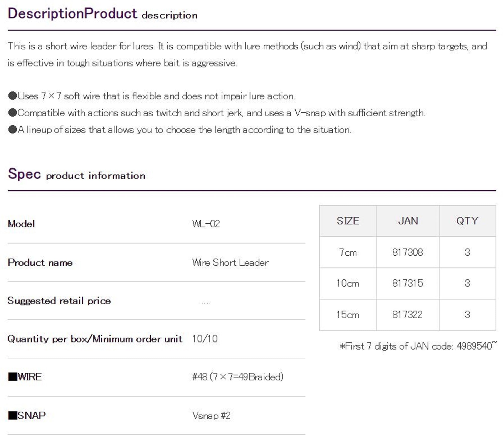This screenshot has width=504, height=442.
Task: Click the "#48 (7×7=49Braided)" wire value
Action: click(238, 377)
